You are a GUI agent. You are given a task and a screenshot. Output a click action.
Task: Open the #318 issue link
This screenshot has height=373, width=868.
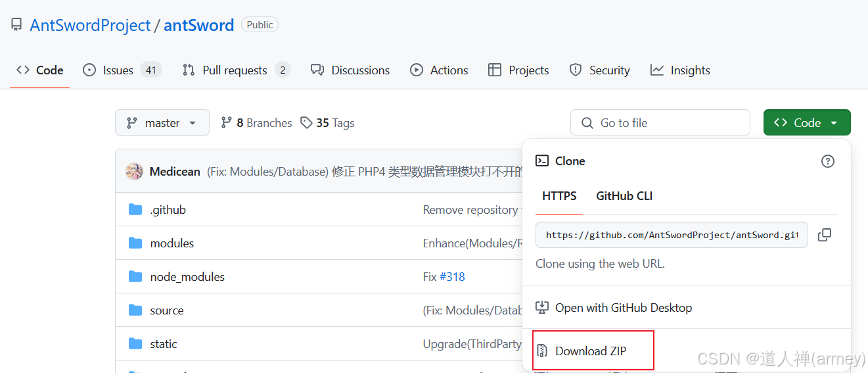point(452,277)
